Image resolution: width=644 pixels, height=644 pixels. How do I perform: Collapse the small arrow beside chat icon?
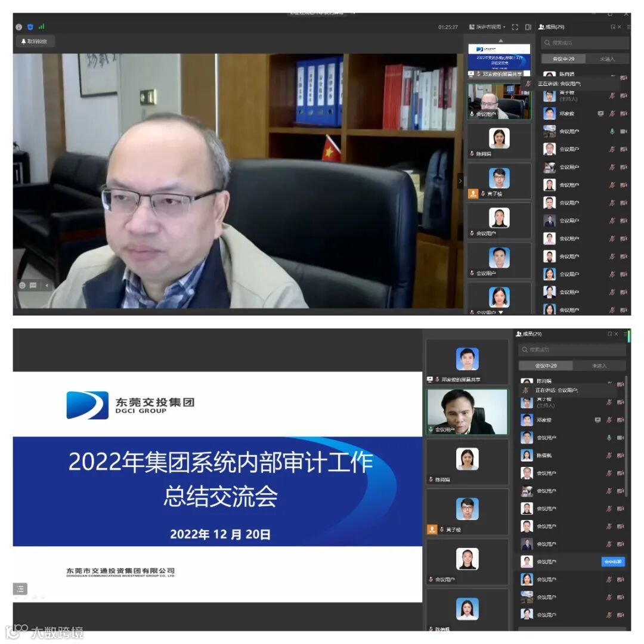click(47, 285)
